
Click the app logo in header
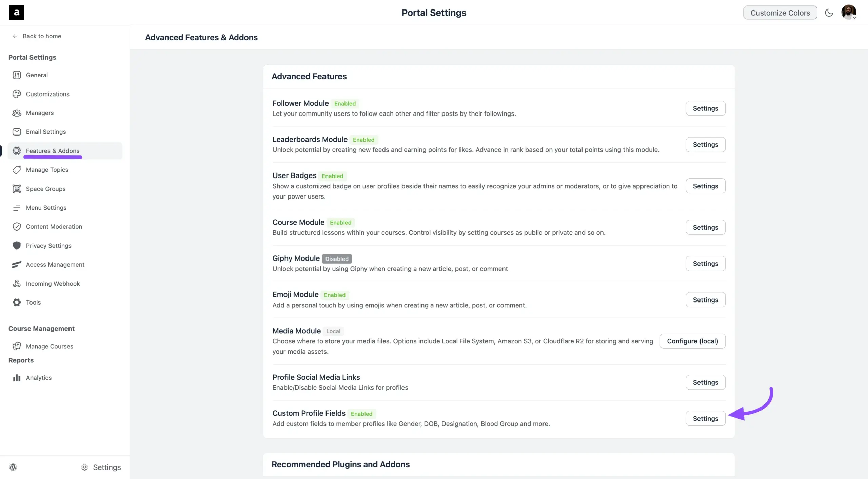pyautogui.click(x=17, y=13)
